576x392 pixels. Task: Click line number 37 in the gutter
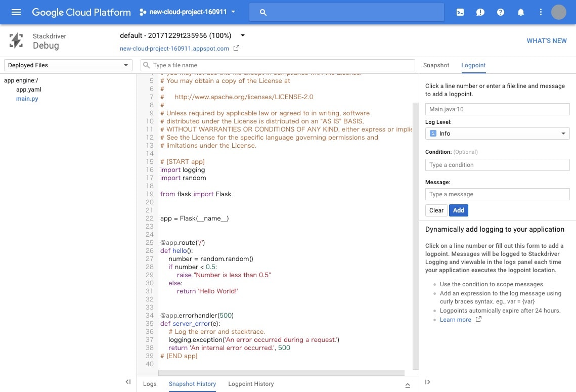click(x=150, y=339)
